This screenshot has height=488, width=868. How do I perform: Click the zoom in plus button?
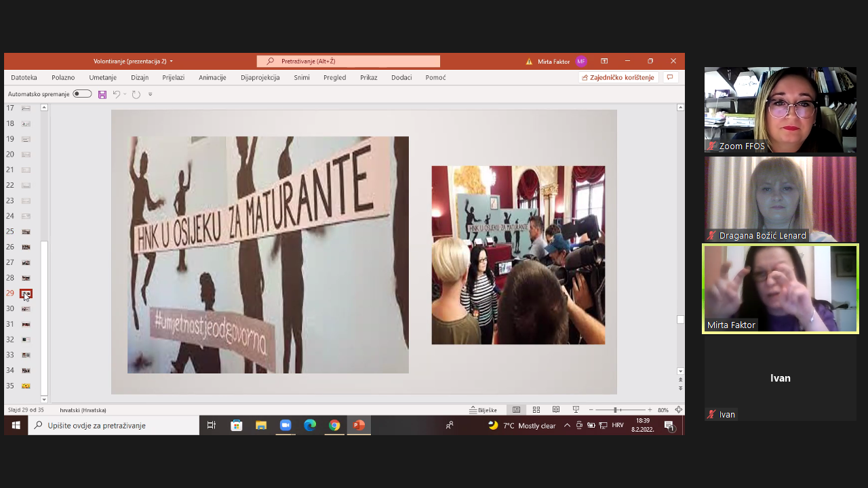[650, 410]
